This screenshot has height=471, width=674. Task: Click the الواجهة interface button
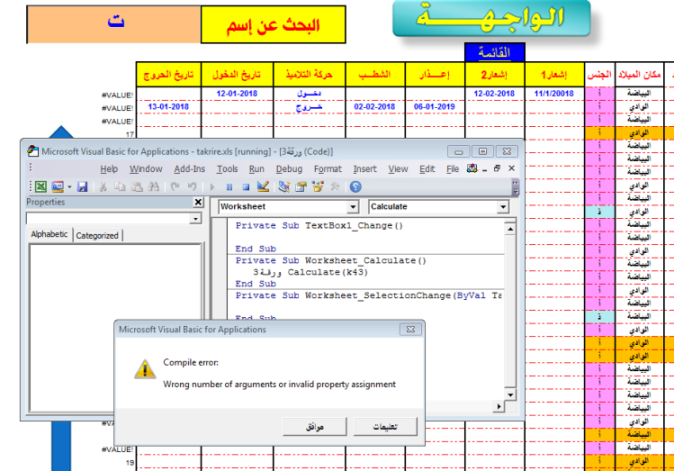tap(491, 18)
